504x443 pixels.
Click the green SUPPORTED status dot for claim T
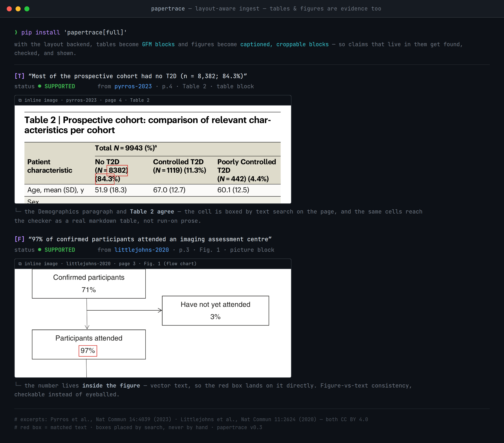point(40,86)
